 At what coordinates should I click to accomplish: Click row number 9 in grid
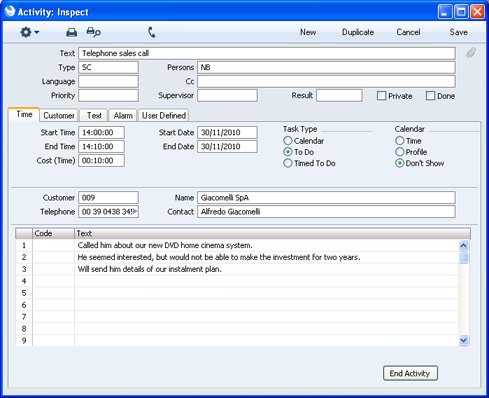pyautogui.click(x=24, y=340)
